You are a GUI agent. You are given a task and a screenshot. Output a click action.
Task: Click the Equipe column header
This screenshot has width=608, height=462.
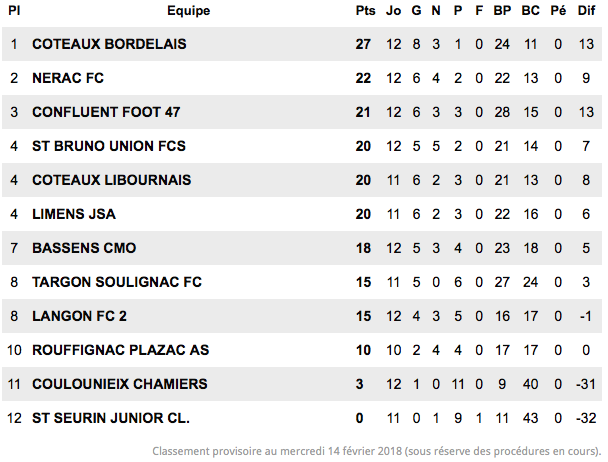(188, 11)
